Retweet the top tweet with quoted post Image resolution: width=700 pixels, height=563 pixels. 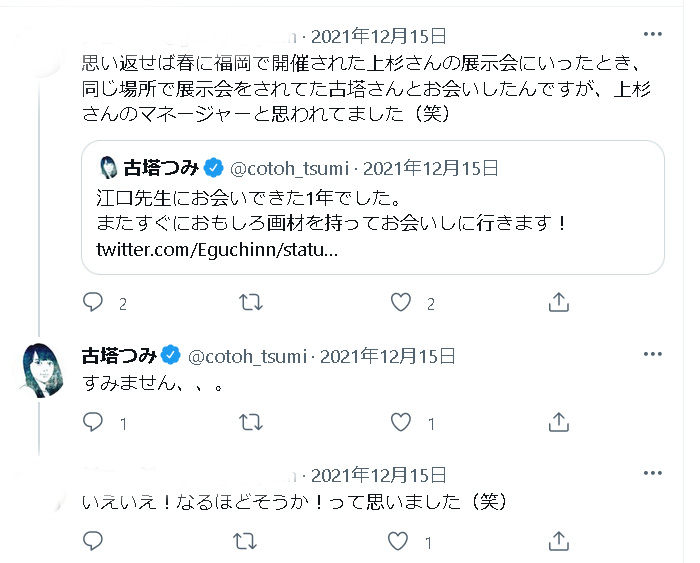246,301
